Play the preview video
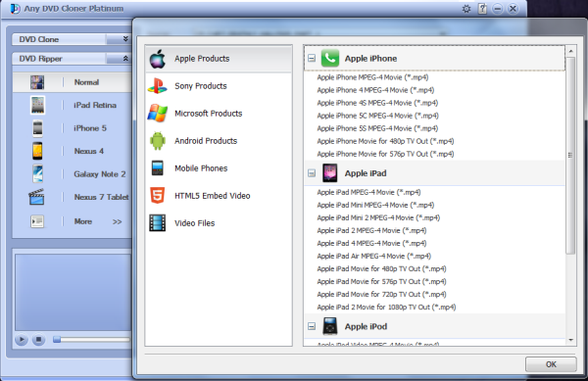This screenshot has width=588, height=381. (x=22, y=340)
